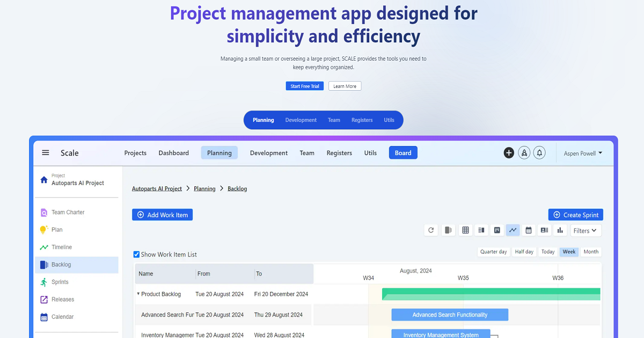Click the notification bell icon
The width and height of the screenshot is (644, 338).
(x=540, y=153)
